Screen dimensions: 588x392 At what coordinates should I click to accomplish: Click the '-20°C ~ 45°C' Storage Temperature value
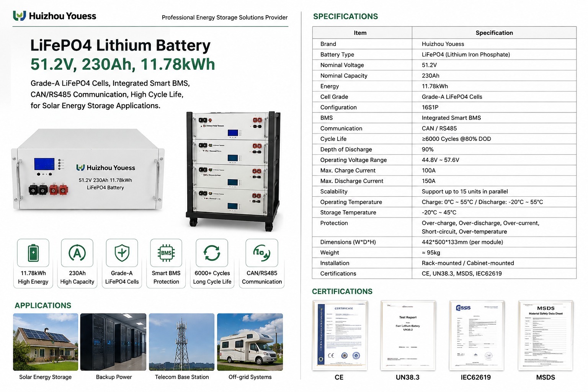[439, 212]
